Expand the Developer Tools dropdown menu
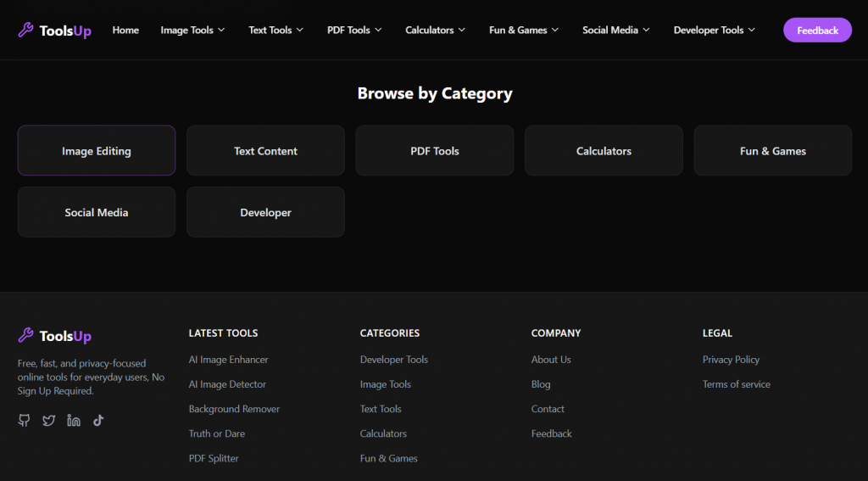This screenshot has width=868, height=481. (714, 30)
